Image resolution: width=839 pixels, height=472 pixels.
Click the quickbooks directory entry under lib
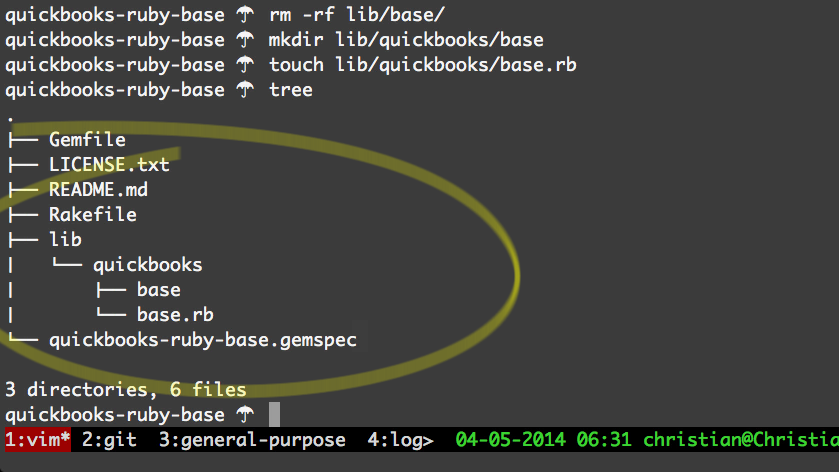point(148,265)
